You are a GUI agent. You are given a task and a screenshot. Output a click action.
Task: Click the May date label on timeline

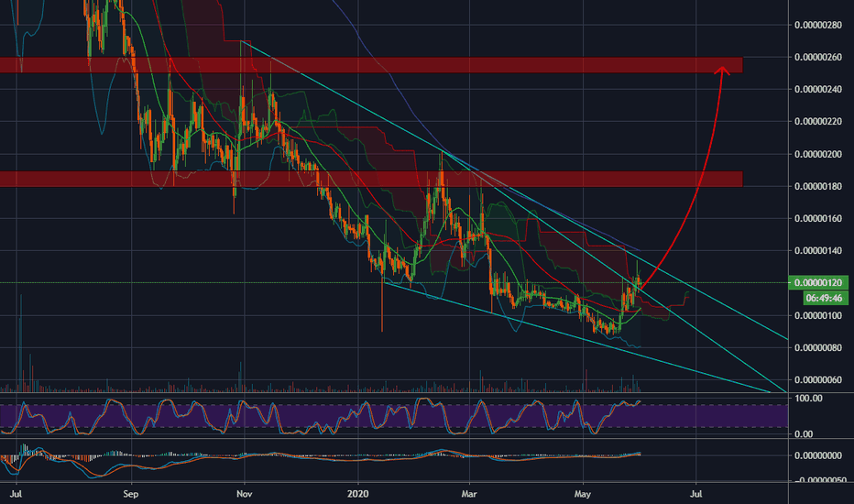(x=582, y=494)
